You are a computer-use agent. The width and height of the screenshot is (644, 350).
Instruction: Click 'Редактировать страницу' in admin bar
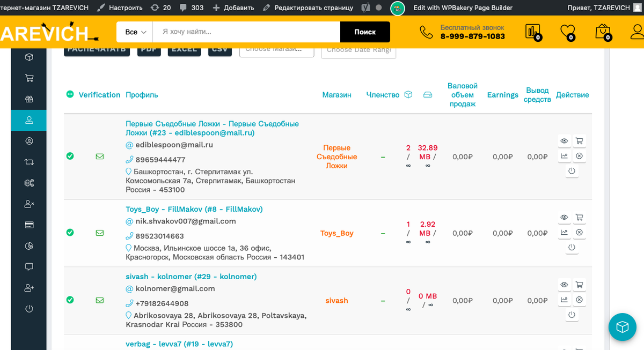click(308, 8)
